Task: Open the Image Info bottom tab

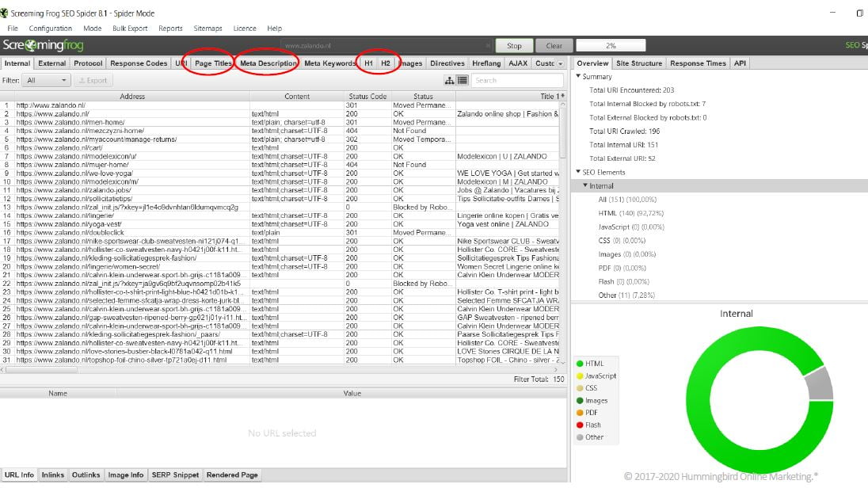Action: pyautogui.click(x=126, y=475)
